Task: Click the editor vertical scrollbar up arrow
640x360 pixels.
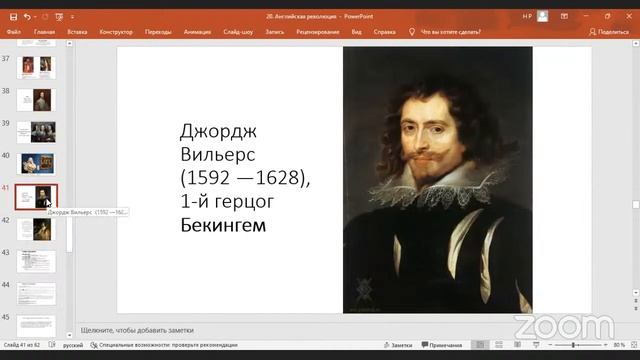Action: pos(636,43)
